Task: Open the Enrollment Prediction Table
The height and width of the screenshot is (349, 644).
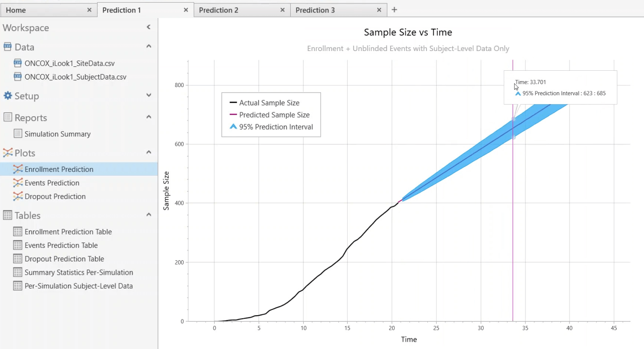Action: [x=68, y=232]
